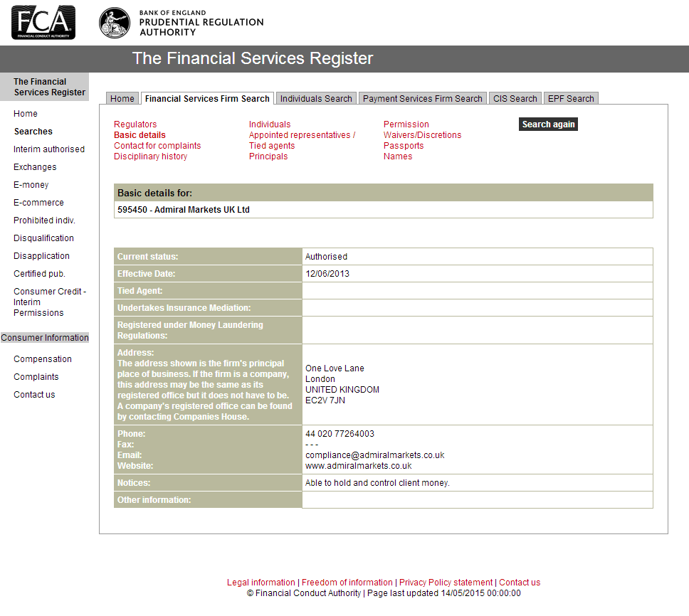Viewport: 689px width, 616px height.
Task: Click the effective date 12/06/2013
Action: coord(327,274)
